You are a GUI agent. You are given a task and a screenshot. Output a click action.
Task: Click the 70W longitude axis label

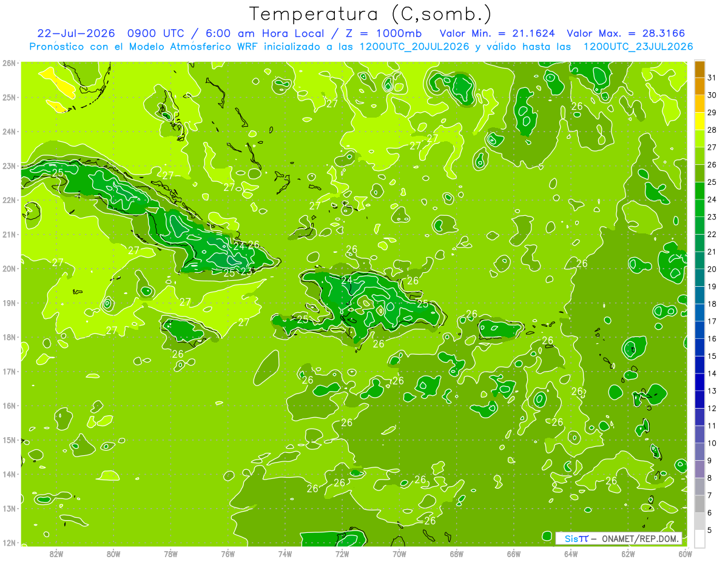click(399, 553)
